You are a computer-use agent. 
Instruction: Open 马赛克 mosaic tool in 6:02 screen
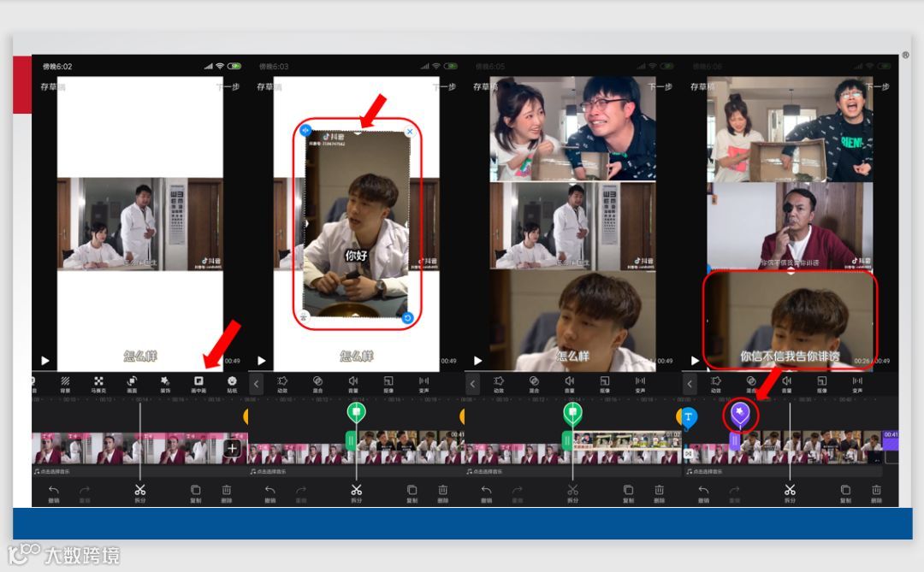[x=98, y=384]
